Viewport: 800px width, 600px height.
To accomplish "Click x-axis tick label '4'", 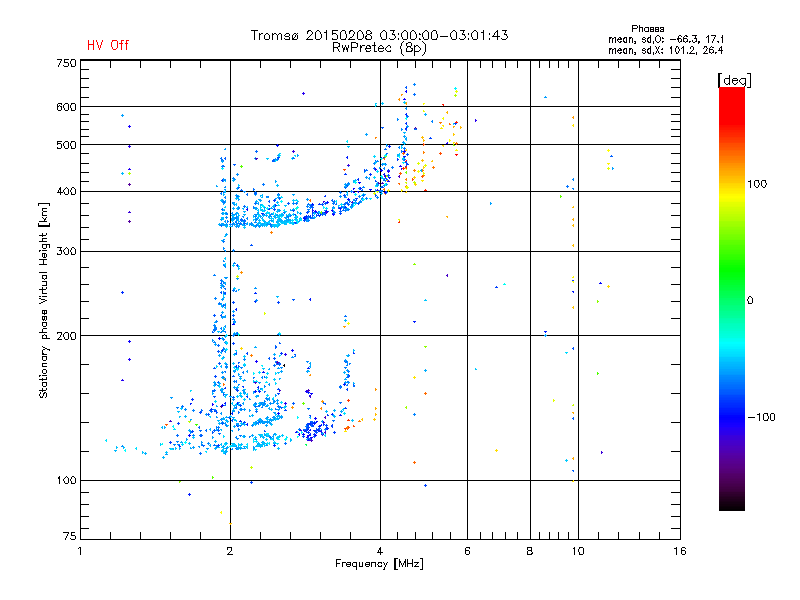I will tap(380, 551).
